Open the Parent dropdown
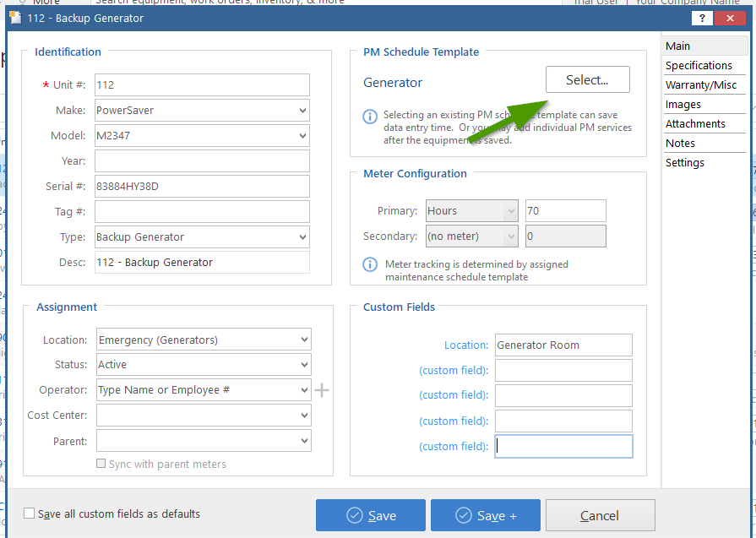The width and height of the screenshot is (756, 538). tap(304, 441)
